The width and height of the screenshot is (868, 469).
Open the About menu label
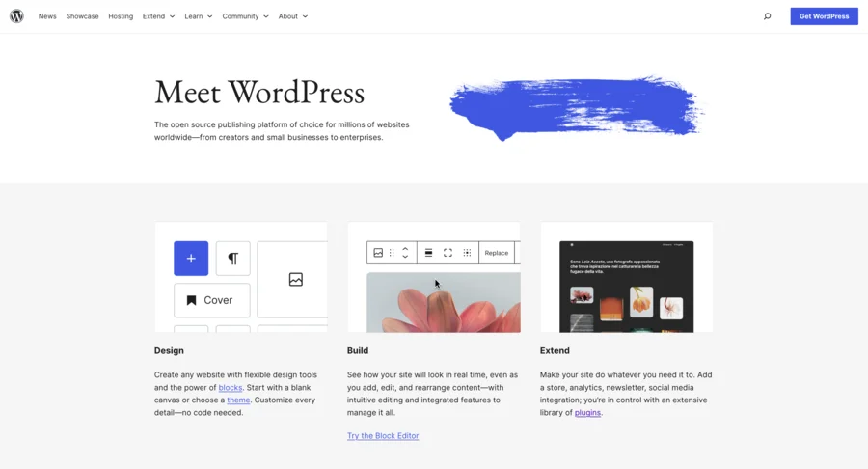287,16
